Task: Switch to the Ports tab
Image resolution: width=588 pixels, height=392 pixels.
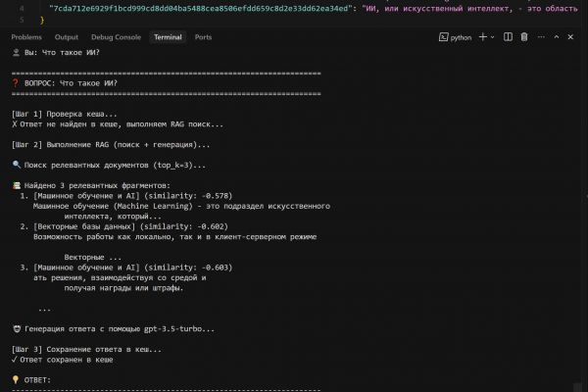Action: click(x=203, y=37)
